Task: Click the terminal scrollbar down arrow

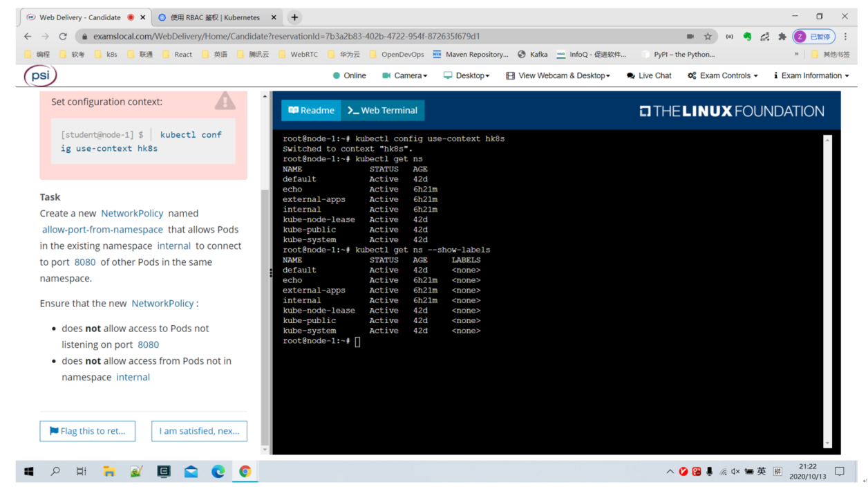Action: (x=827, y=444)
